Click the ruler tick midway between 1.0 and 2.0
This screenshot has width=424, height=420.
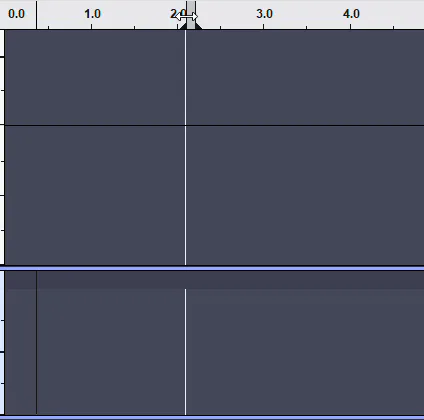(x=135, y=27)
